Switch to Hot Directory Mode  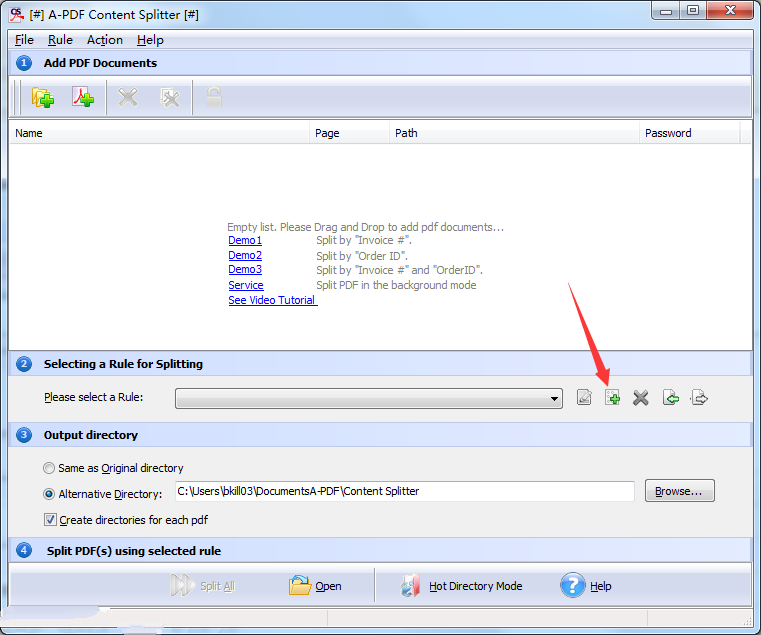(462, 585)
